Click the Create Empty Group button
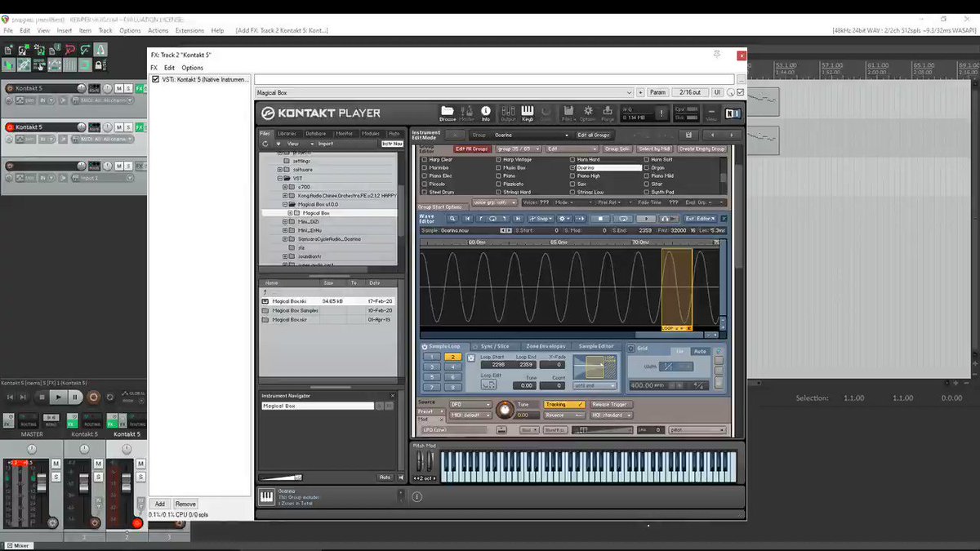This screenshot has width=980, height=551. [x=702, y=149]
